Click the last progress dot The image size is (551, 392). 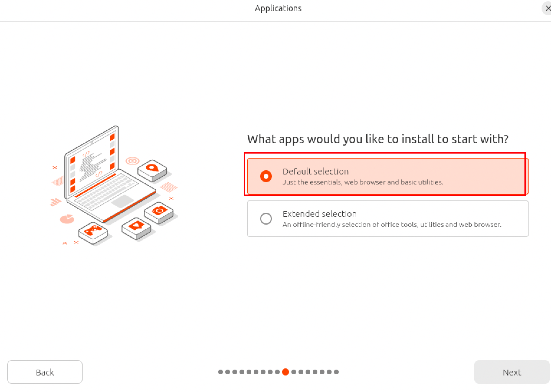coord(336,372)
